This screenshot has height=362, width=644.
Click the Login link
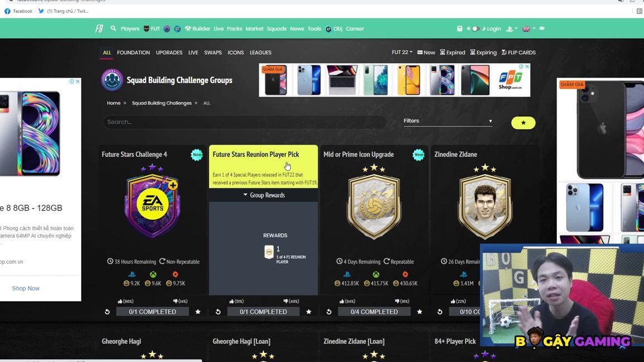pos(494,28)
